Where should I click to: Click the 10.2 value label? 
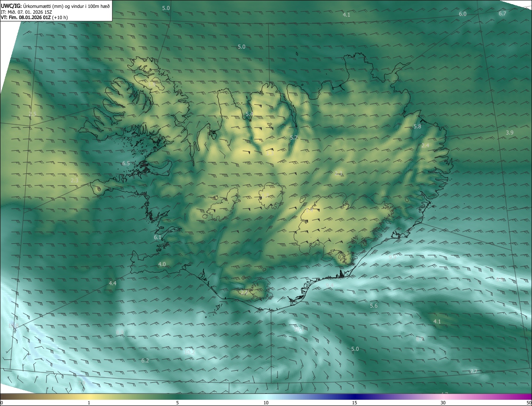click(190, 352)
